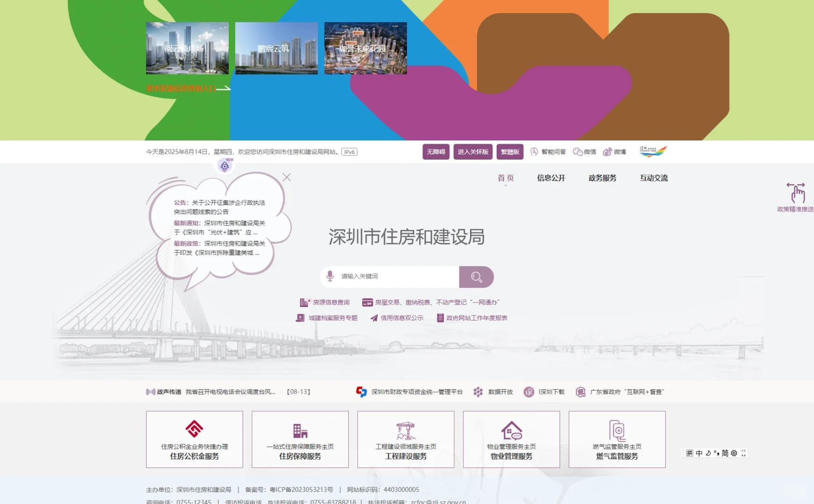The width and height of the screenshot is (814, 504).
Task: Open the 最新通知 item about 光伏+建筑
Action: [219, 228]
